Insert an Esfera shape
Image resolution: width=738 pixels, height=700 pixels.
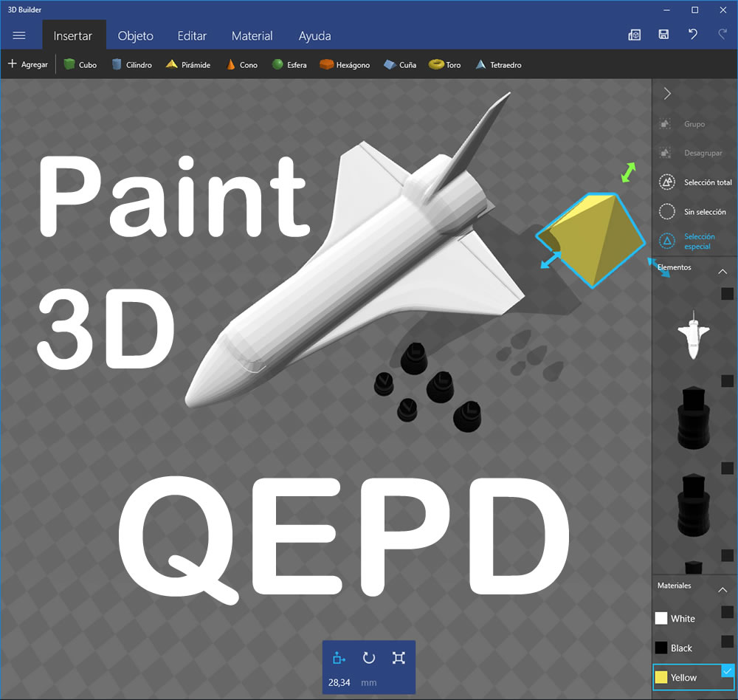[x=289, y=64]
